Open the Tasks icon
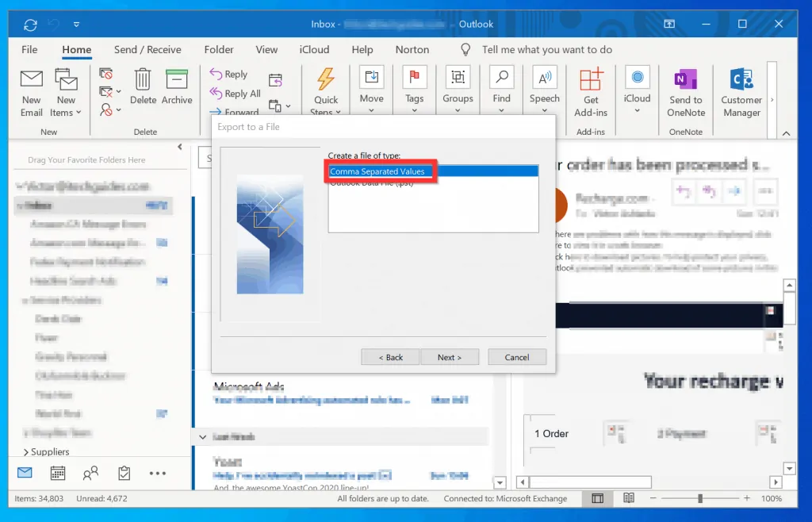 [124, 473]
